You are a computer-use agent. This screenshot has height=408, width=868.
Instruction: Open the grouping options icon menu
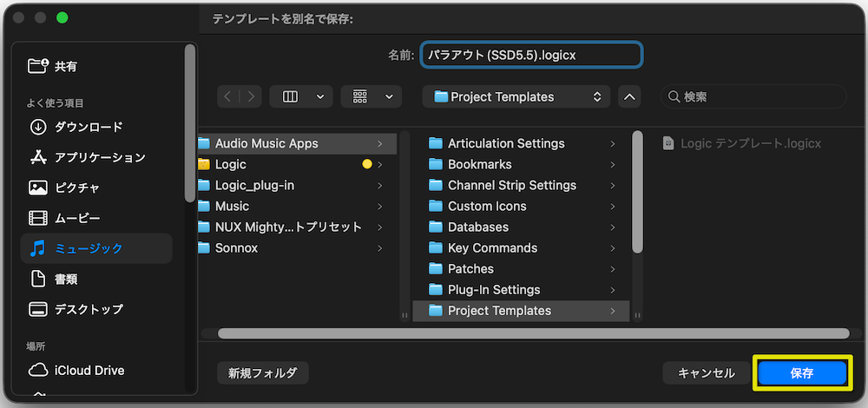[x=372, y=97]
